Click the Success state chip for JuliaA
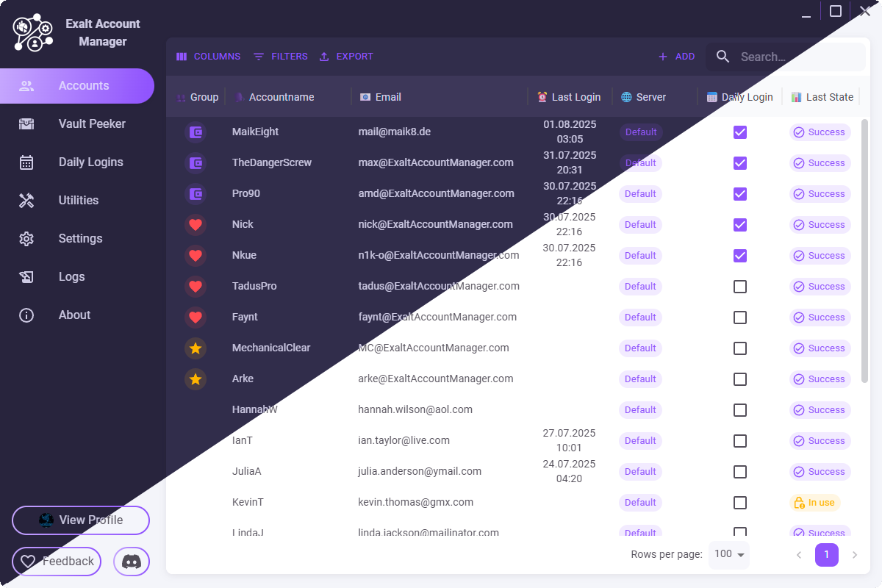 tap(820, 472)
